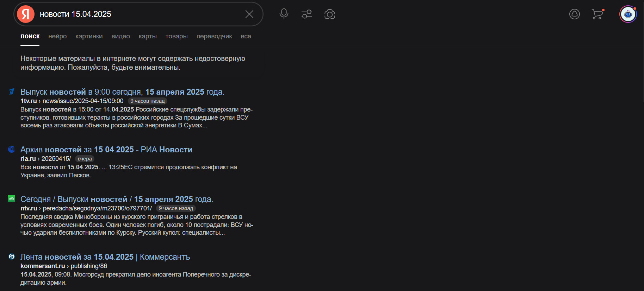Open Лента новостей Коммерсантъ result
The image size is (644, 291).
point(105,257)
